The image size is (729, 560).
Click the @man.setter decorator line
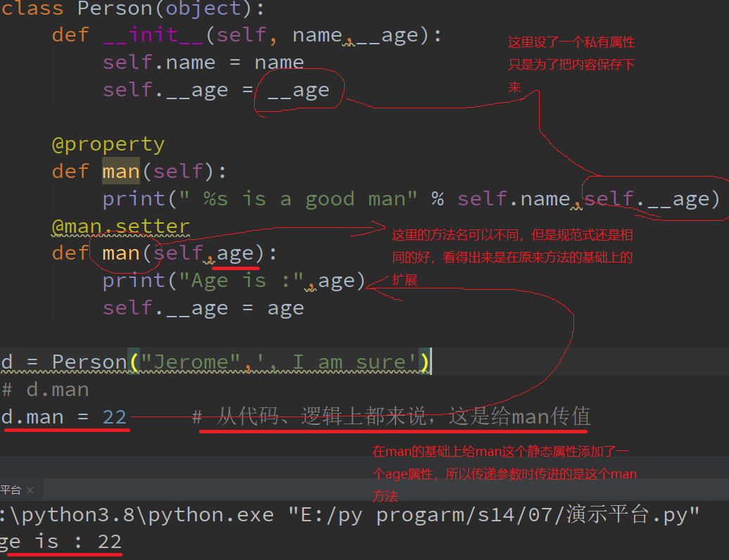click(120, 225)
